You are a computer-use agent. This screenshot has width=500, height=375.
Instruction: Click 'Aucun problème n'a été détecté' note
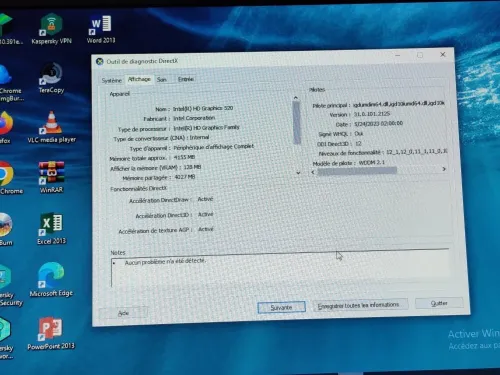point(165,262)
